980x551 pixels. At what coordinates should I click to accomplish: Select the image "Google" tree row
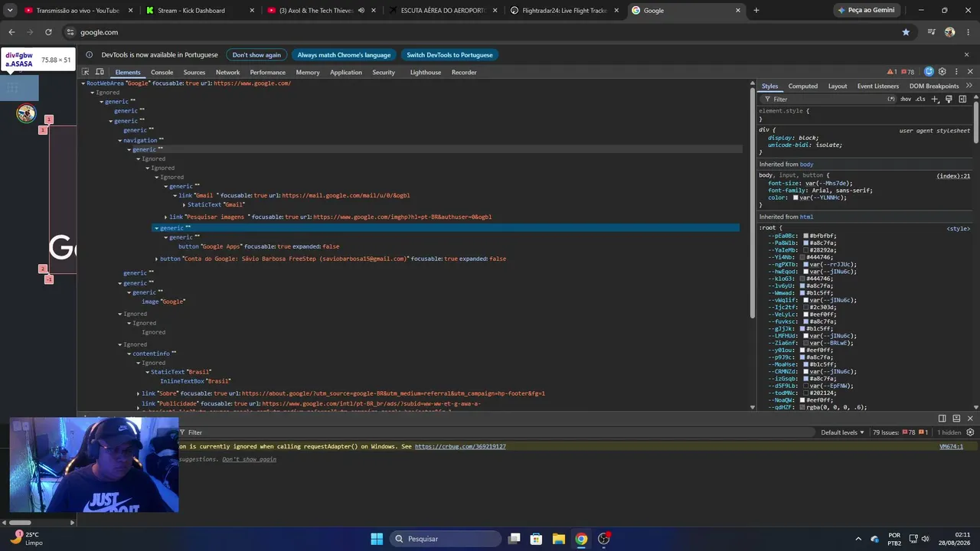click(163, 302)
